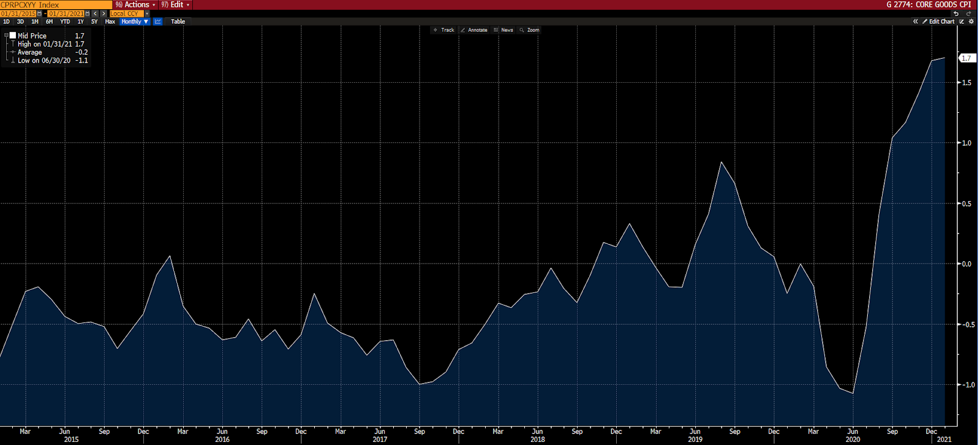This screenshot has height=445, width=980.
Task: Activate the Annotate tool
Action: 474,30
